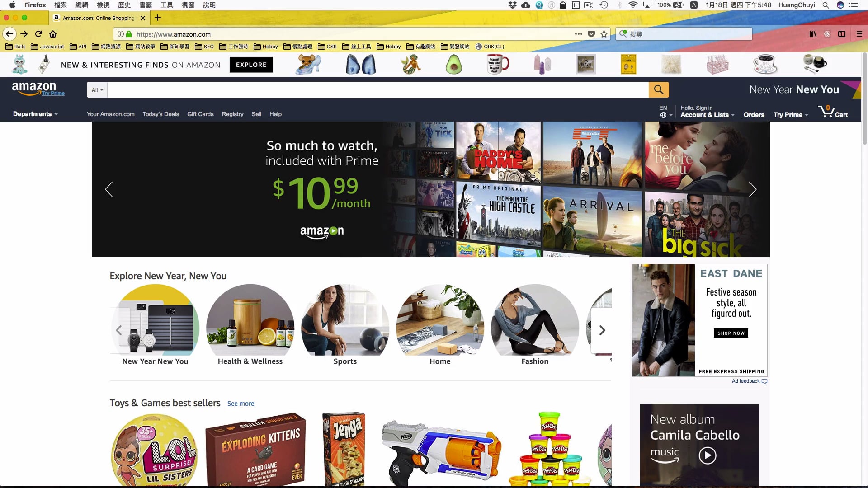
Task: Reload the page with Firefox refresh icon
Action: click(38, 34)
